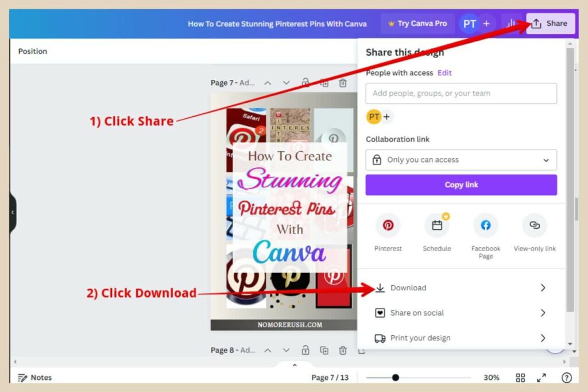Click the share panel's vertical scrollbar
This screenshot has width=588, height=392.
coord(570,179)
